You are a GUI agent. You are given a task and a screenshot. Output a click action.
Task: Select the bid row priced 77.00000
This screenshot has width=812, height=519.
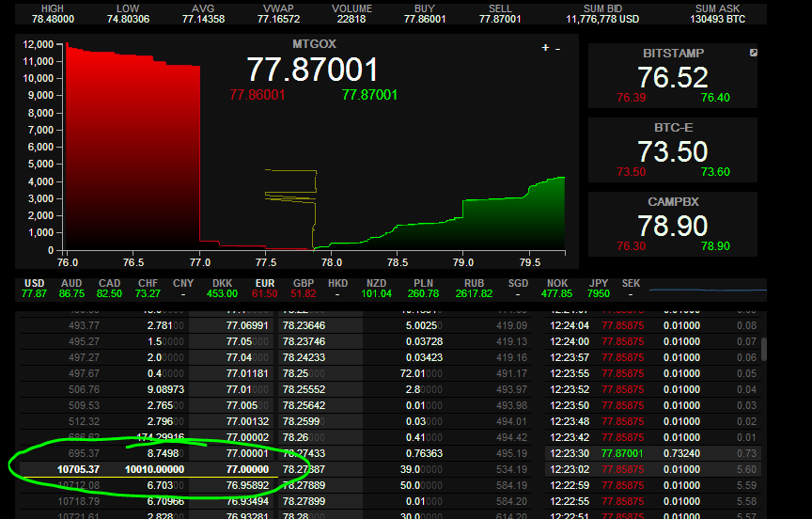(x=147, y=469)
